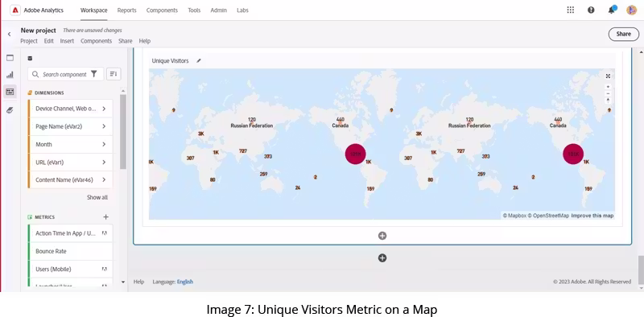
Task: Select the Action Time In App metric
Action: 70,233
